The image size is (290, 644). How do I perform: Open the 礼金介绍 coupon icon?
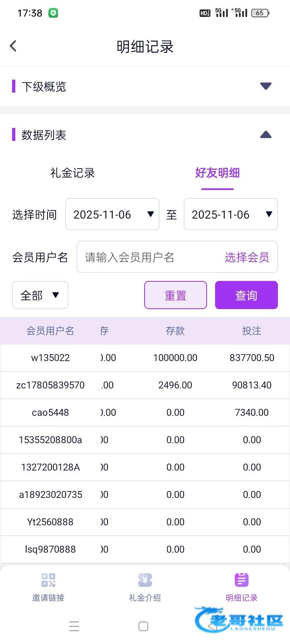(145, 580)
